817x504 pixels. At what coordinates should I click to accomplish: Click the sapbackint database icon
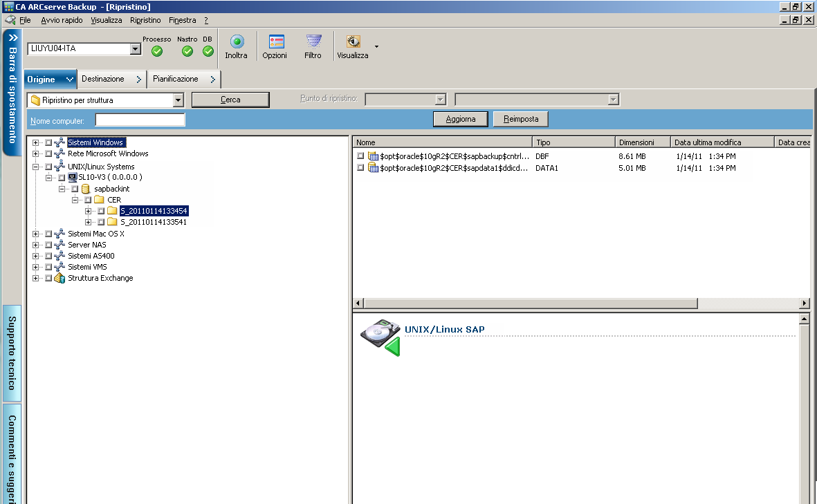coord(86,189)
